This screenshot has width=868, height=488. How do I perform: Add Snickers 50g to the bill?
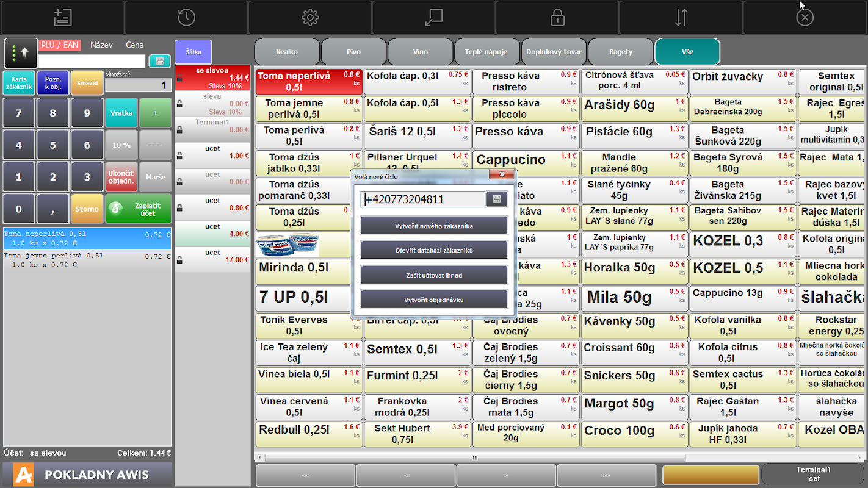pos(634,379)
